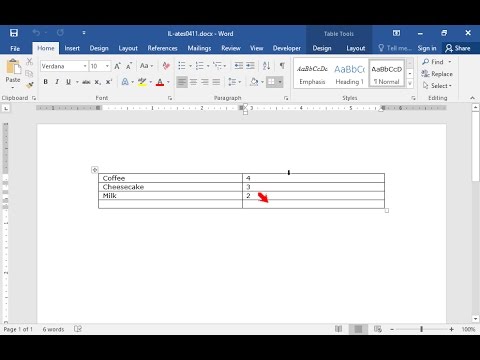The height and width of the screenshot is (360, 480).
Task: Switch to the Mailings tab
Action: tap(199, 48)
